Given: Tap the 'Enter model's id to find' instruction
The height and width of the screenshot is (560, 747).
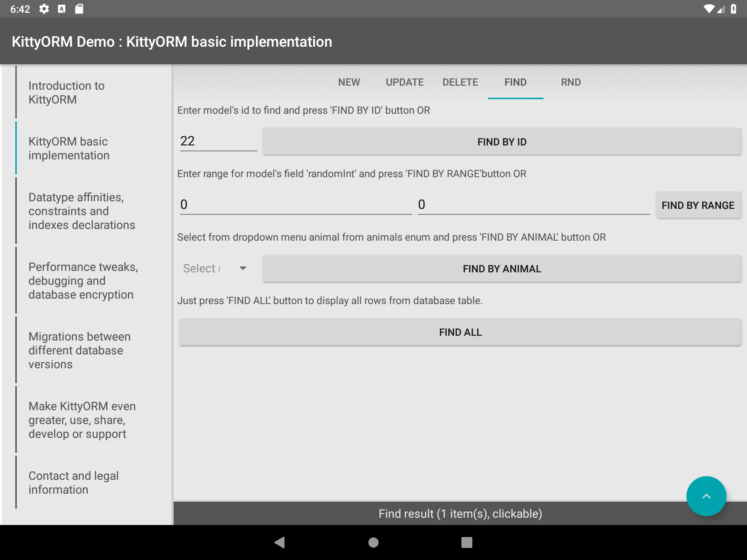Looking at the screenshot, I should click(303, 110).
